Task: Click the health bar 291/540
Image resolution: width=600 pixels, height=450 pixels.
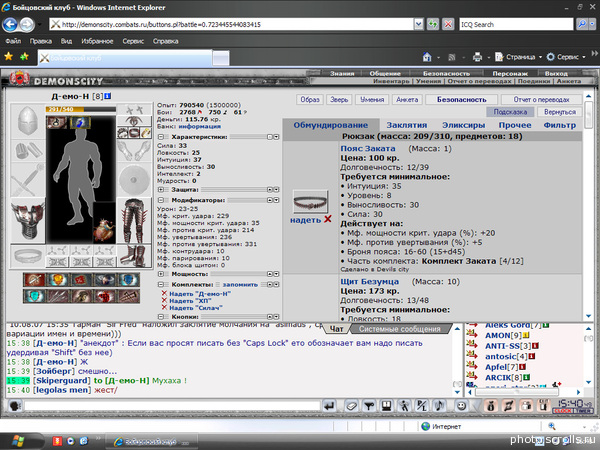Action: 81,109
